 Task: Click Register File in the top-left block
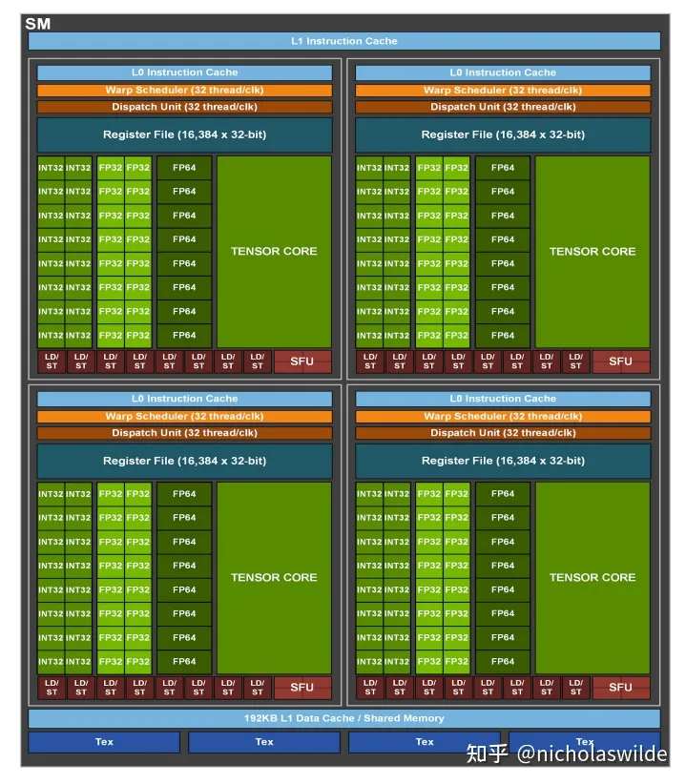pyautogui.click(x=184, y=134)
